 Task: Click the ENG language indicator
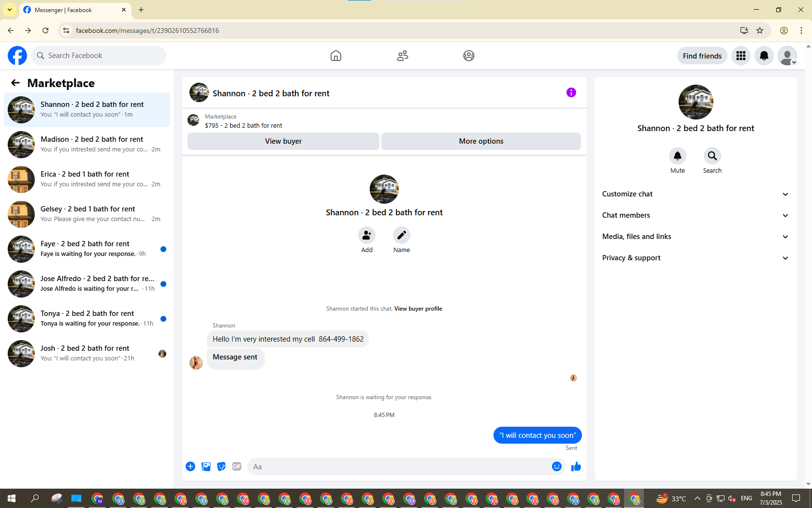click(746, 498)
